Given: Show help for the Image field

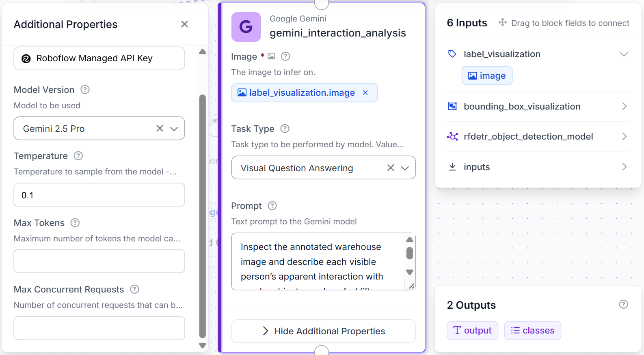Looking at the screenshot, I should 285,56.
